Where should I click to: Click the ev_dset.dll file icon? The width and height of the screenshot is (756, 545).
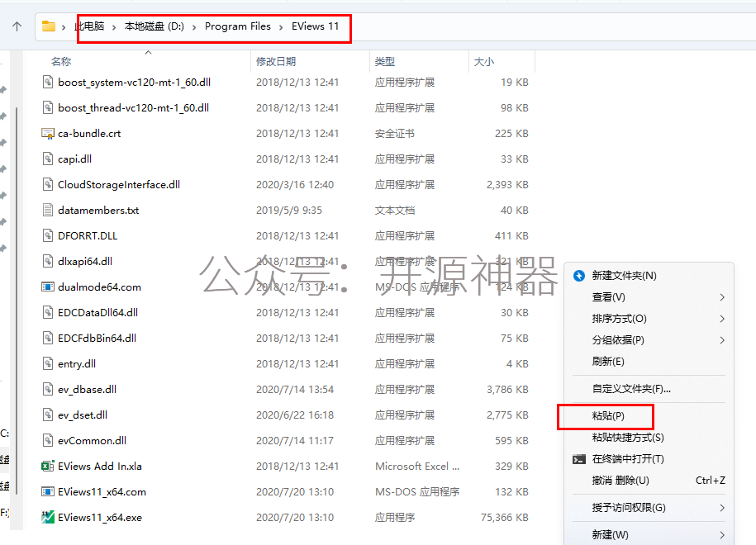[48, 415]
